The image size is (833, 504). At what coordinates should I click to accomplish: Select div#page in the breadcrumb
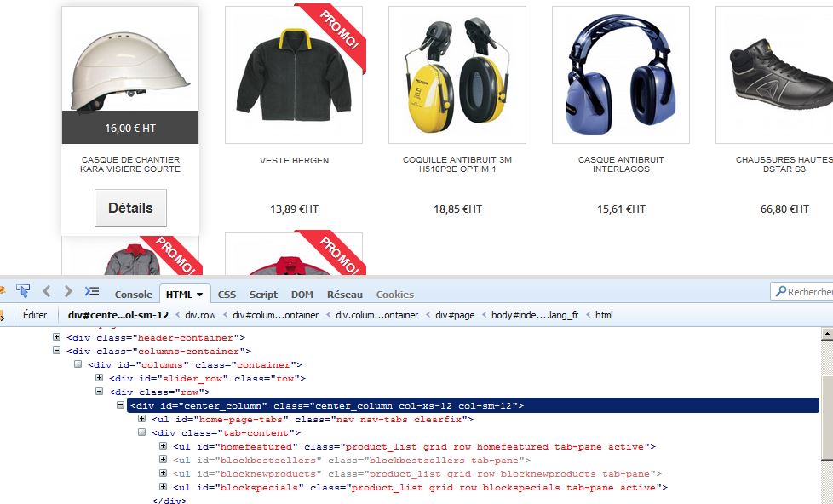[455, 315]
